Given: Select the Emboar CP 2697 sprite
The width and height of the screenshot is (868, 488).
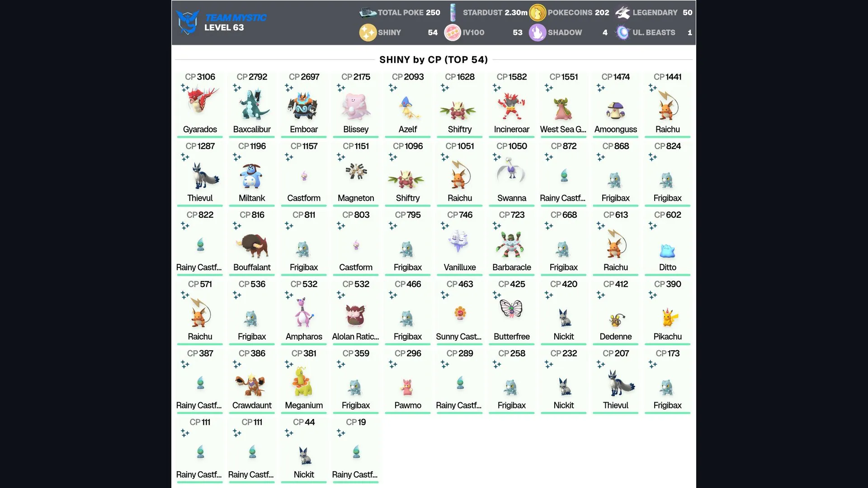Looking at the screenshot, I should 304,106.
